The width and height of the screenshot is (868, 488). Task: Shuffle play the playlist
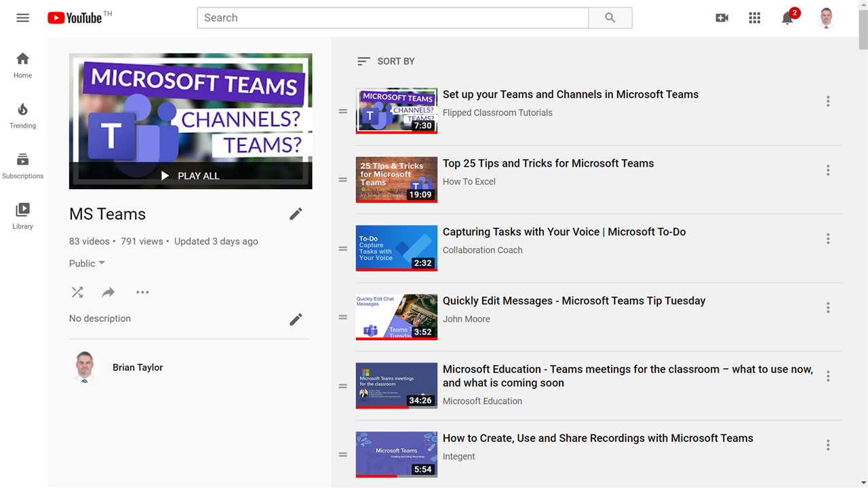[77, 292]
